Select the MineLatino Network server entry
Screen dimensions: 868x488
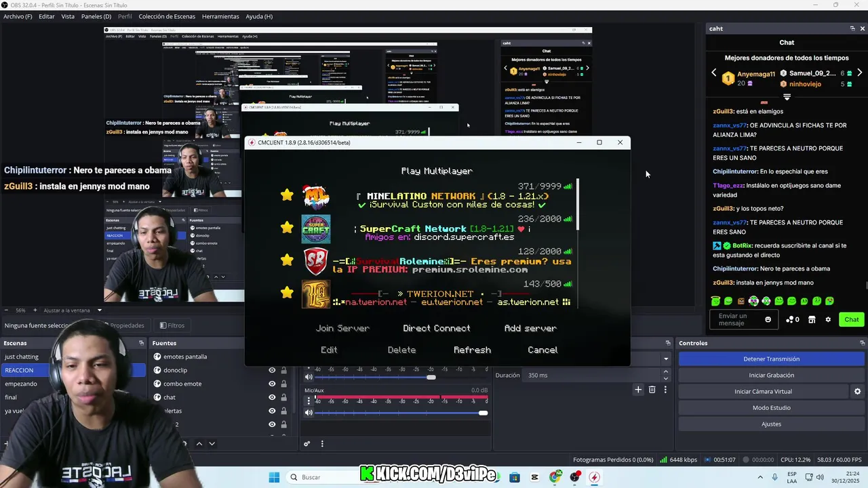pos(437,195)
